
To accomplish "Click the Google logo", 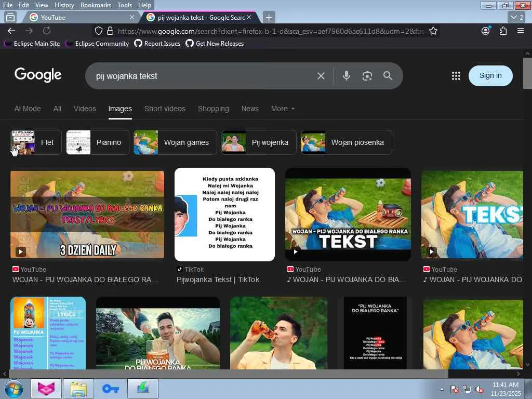I will [38, 75].
